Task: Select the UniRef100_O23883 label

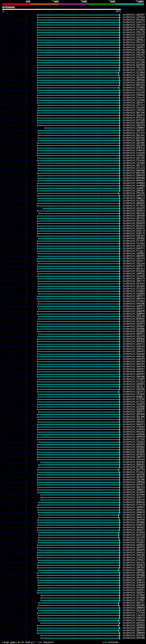Action: pos(133,75)
